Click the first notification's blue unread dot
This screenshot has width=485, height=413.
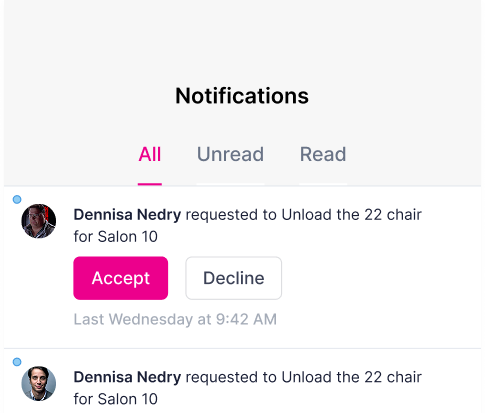tap(17, 199)
